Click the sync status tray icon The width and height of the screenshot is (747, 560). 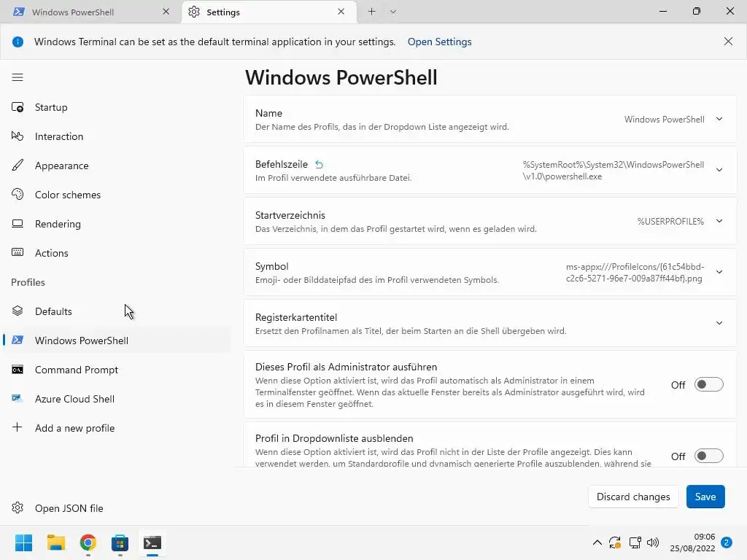[x=615, y=542]
